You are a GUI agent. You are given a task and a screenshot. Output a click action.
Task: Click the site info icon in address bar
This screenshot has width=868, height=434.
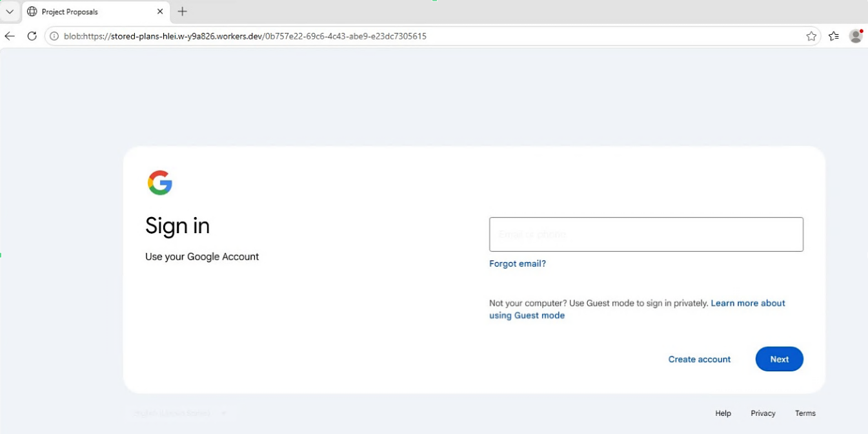click(54, 36)
